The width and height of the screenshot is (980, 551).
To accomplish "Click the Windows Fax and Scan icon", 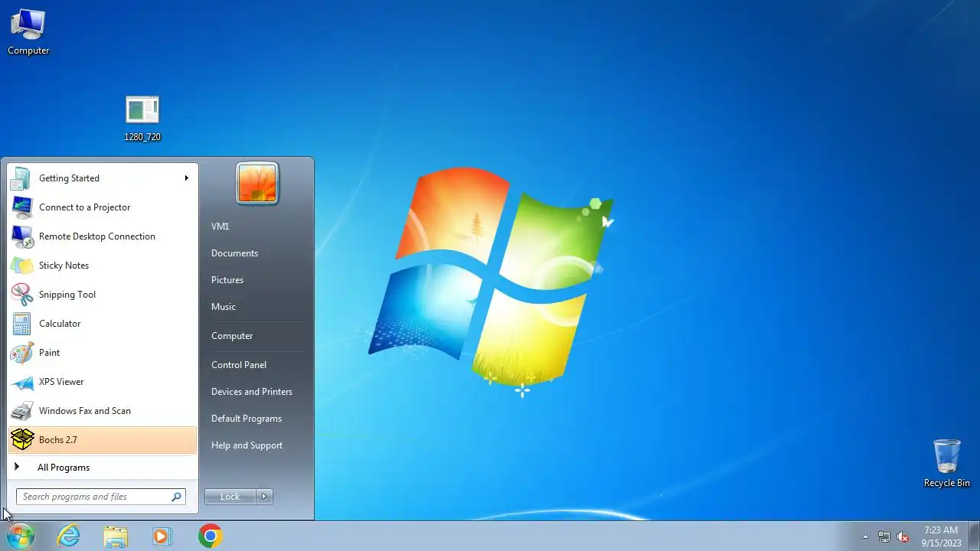I will (21, 411).
